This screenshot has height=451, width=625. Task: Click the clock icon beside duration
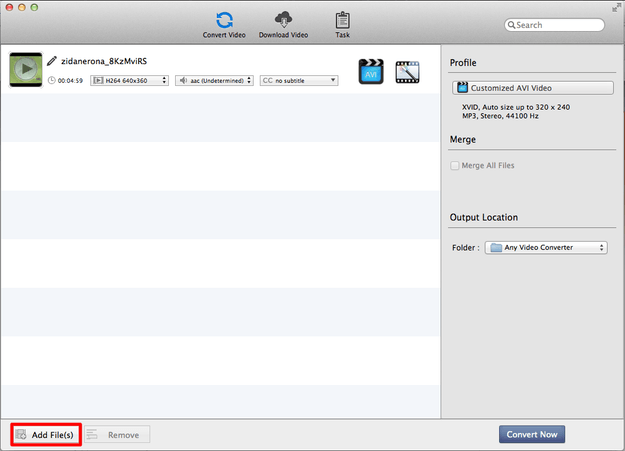[51, 80]
